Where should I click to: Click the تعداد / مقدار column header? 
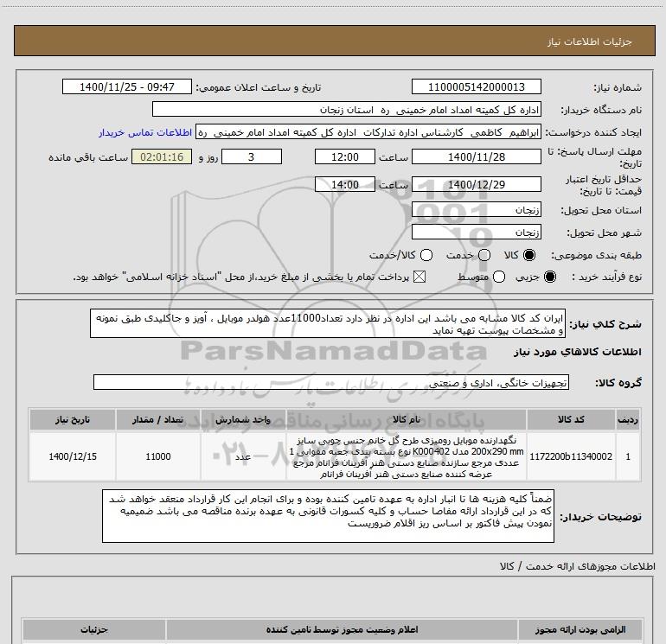(x=157, y=419)
